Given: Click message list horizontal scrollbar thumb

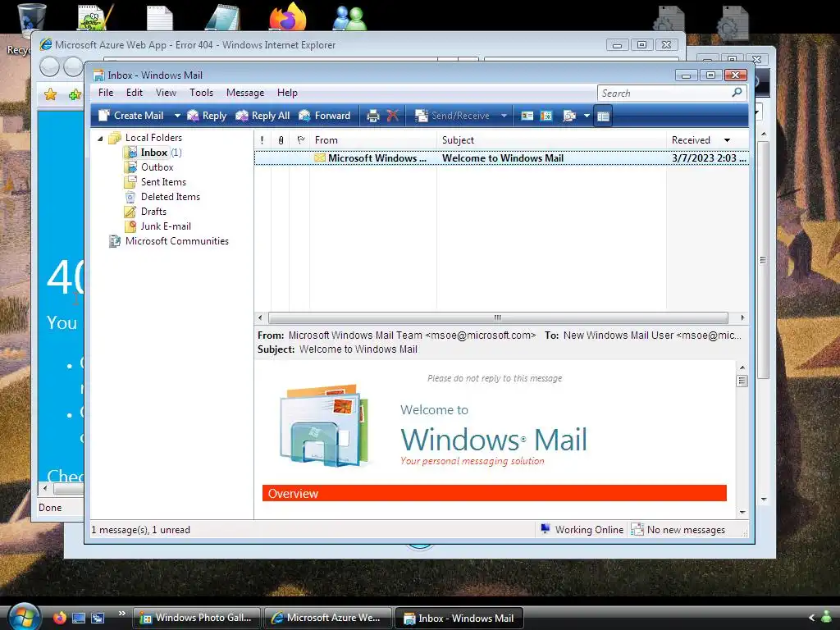Looking at the screenshot, I should [x=498, y=317].
